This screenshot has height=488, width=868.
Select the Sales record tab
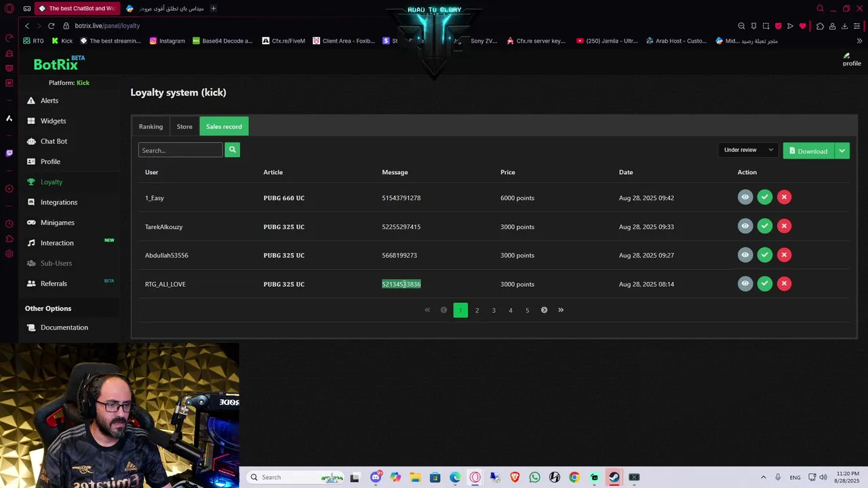click(224, 127)
